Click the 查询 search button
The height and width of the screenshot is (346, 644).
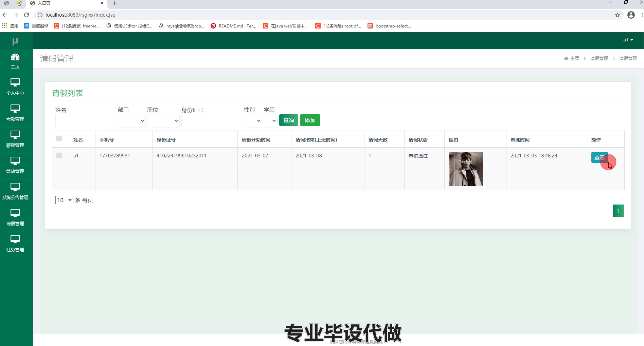point(289,120)
